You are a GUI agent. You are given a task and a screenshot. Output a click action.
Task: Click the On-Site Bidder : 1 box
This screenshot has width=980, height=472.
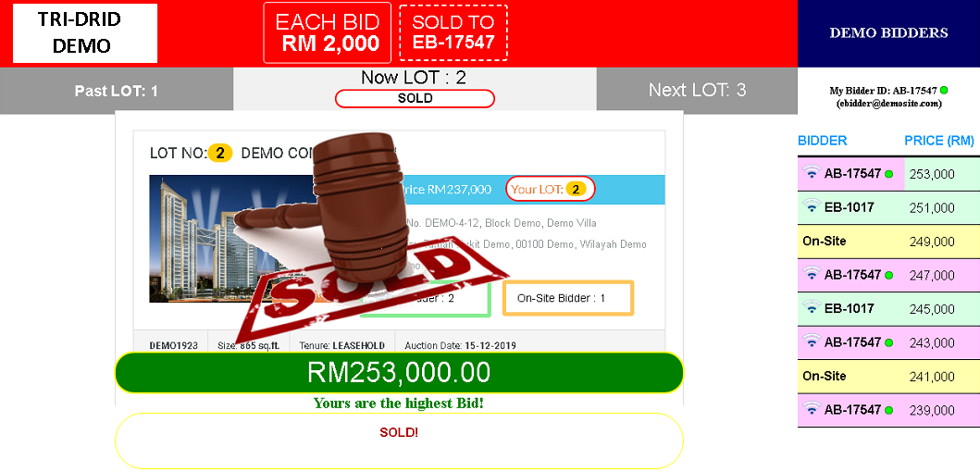(568, 298)
